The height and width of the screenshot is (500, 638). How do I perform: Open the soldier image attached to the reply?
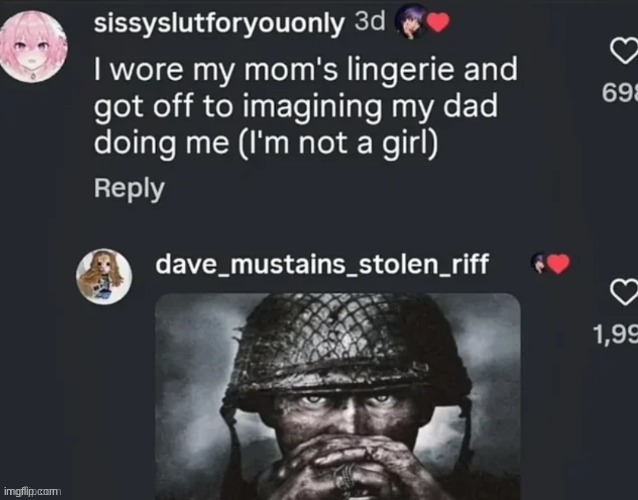pyautogui.click(x=338, y=400)
